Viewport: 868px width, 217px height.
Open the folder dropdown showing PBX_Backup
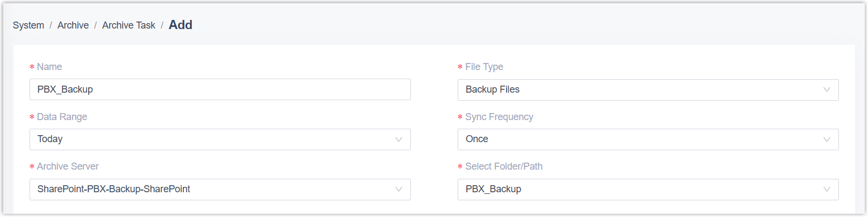(x=640, y=190)
